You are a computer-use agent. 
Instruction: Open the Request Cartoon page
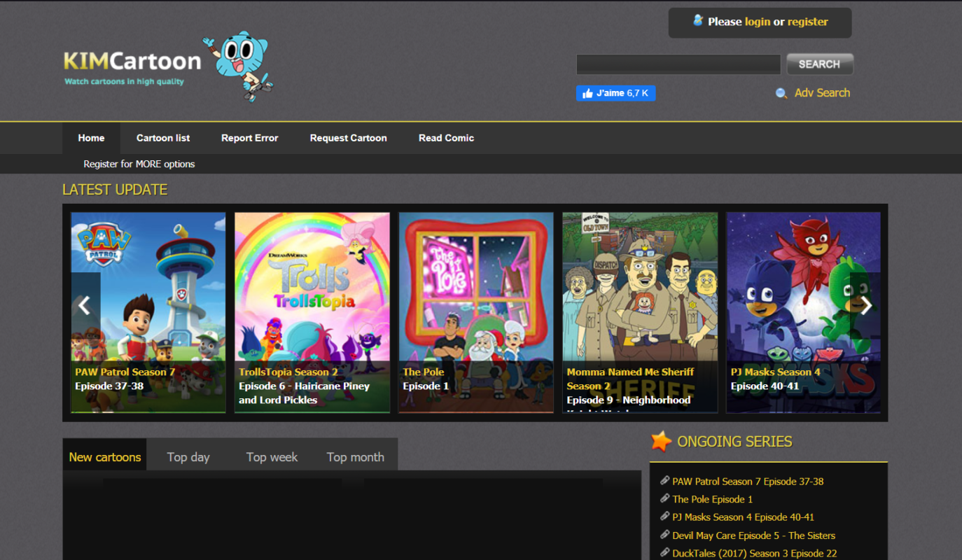pyautogui.click(x=349, y=138)
